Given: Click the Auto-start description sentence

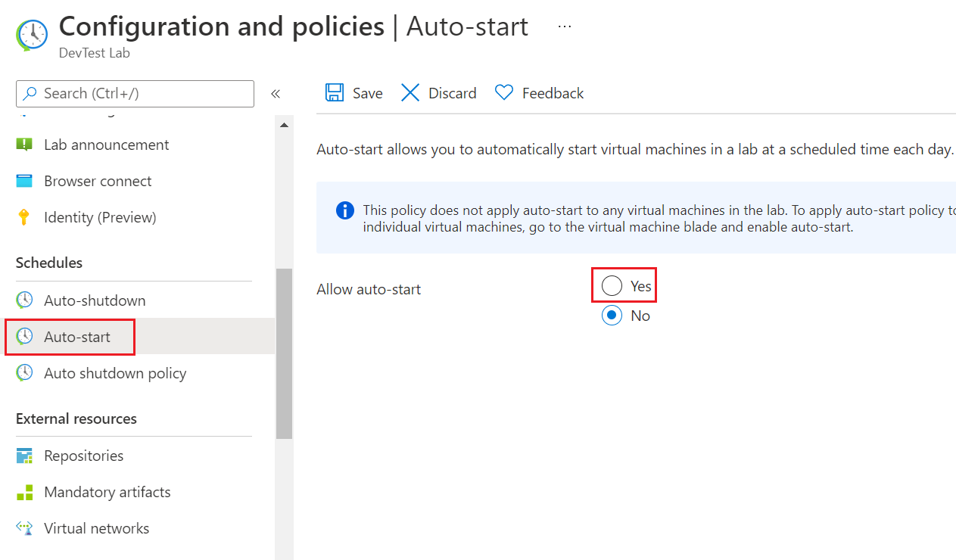Looking at the screenshot, I should (635, 149).
